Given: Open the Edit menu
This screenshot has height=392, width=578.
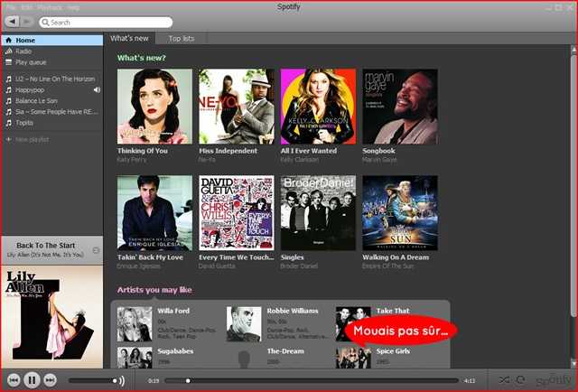Looking at the screenshot, I should 26,7.
